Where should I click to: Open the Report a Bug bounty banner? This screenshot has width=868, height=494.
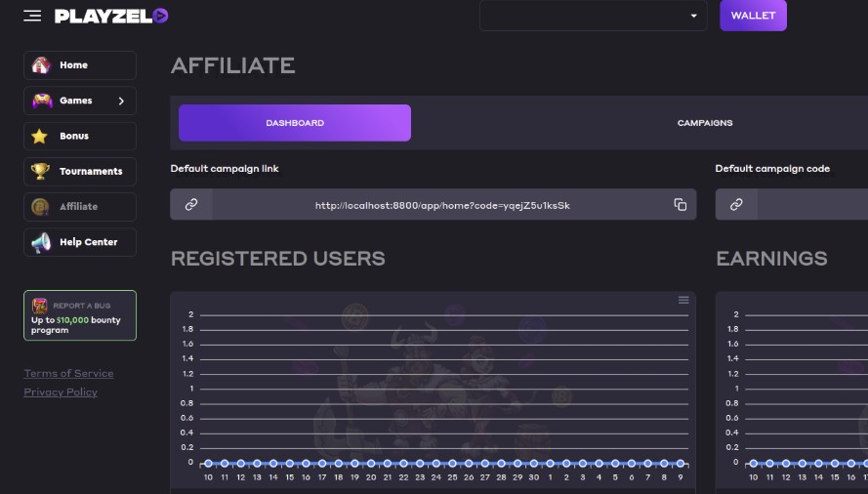point(80,315)
